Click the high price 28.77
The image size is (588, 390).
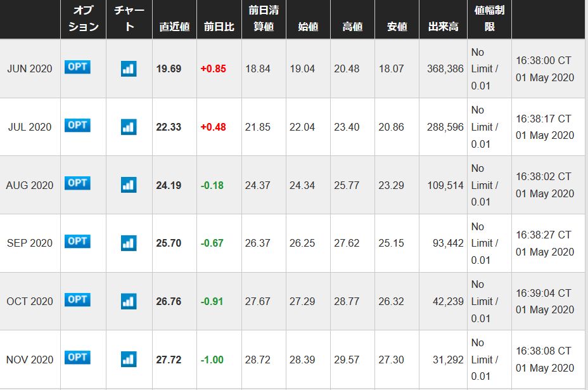[347, 301]
